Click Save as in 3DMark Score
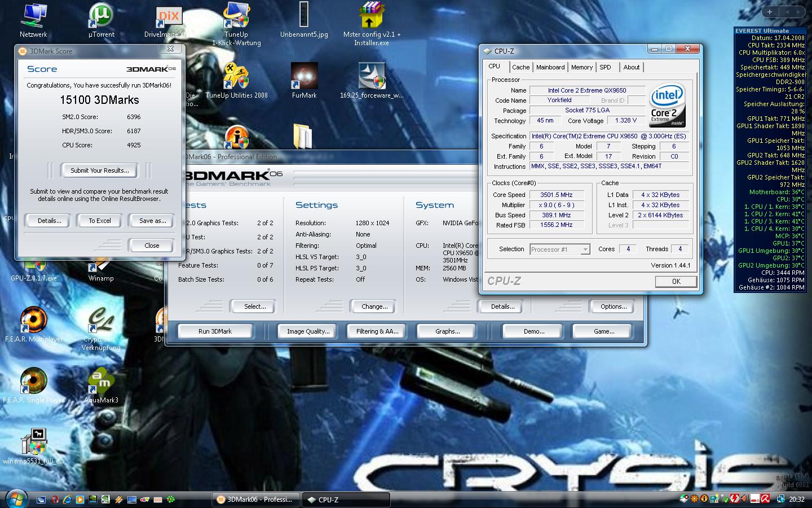The image size is (812, 508). 152,221
